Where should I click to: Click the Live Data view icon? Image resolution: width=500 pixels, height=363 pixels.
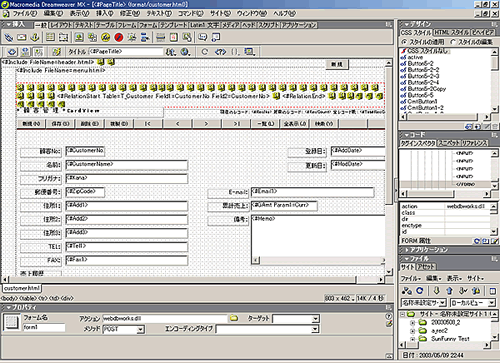(56, 52)
